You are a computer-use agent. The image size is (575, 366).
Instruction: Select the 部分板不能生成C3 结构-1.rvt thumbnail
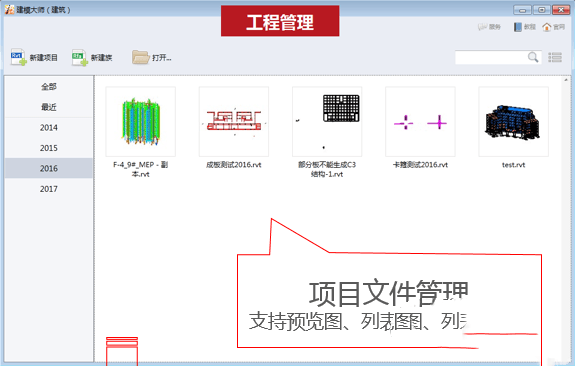[327, 121]
